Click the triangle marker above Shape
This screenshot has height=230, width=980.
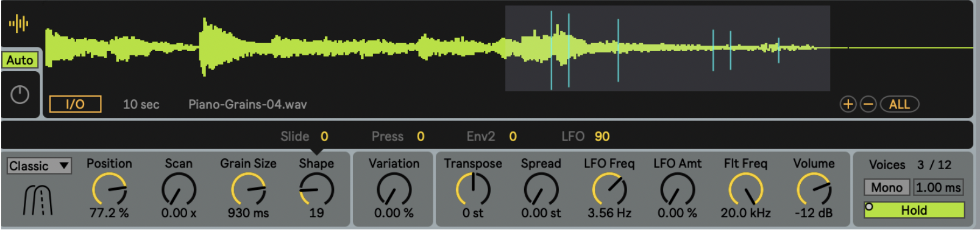click(316, 151)
